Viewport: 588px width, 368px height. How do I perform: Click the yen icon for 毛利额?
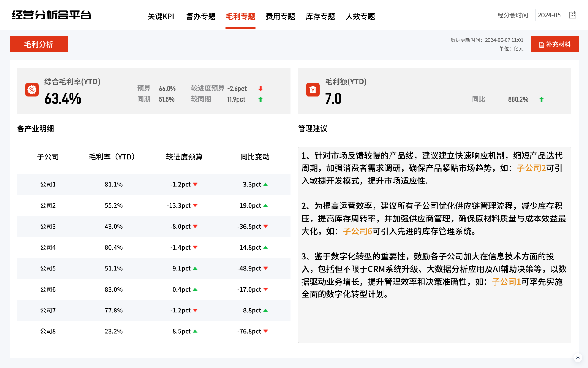(x=313, y=90)
